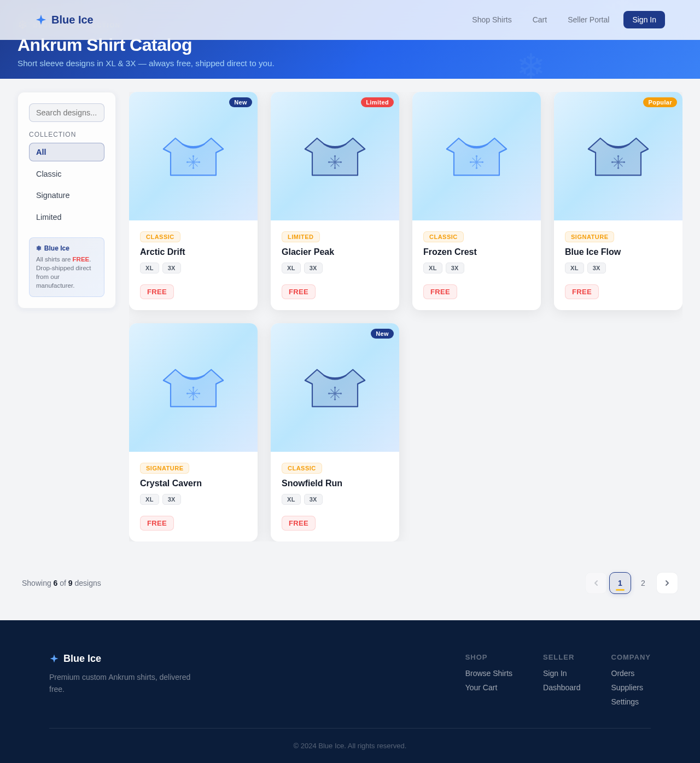Select XL size on Glacier Peak
700x763 pixels.
[x=291, y=268]
